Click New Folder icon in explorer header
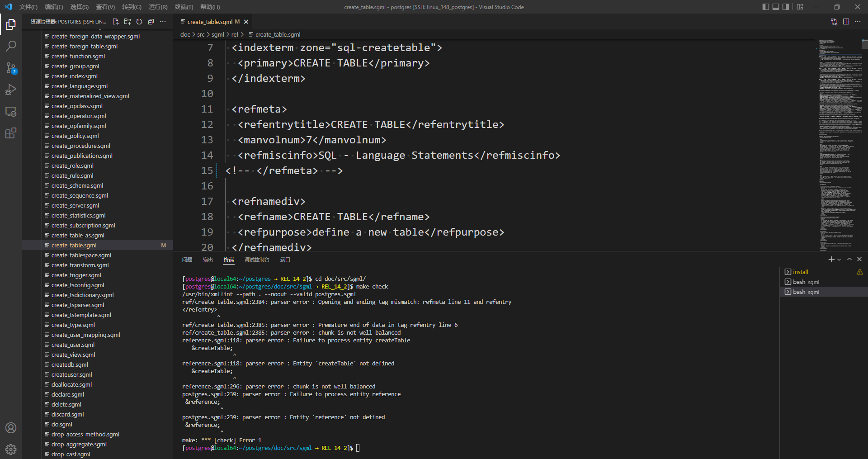868x459 pixels. click(x=127, y=22)
